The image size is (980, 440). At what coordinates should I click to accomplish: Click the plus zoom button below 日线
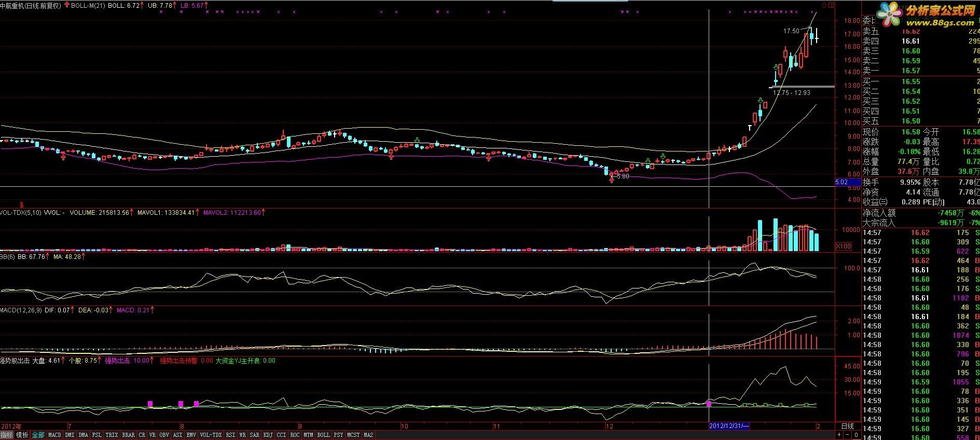(x=840, y=435)
